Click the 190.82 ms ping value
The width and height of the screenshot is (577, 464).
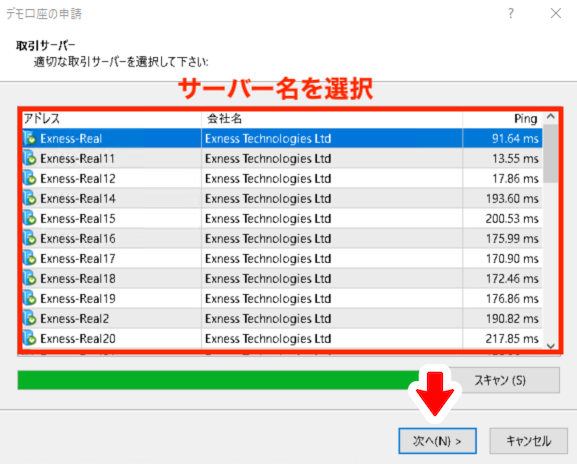click(512, 319)
